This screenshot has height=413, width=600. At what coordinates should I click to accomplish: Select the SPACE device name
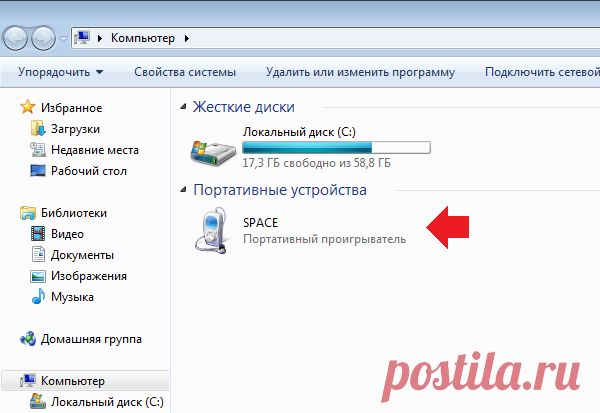(x=261, y=223)
